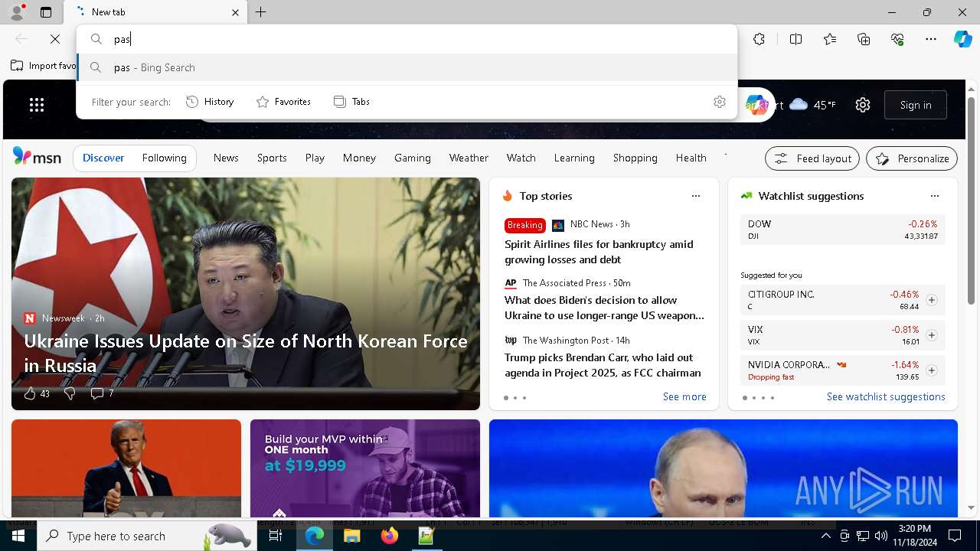
Task: Click the Sign in button
Action: click(916, 105)
